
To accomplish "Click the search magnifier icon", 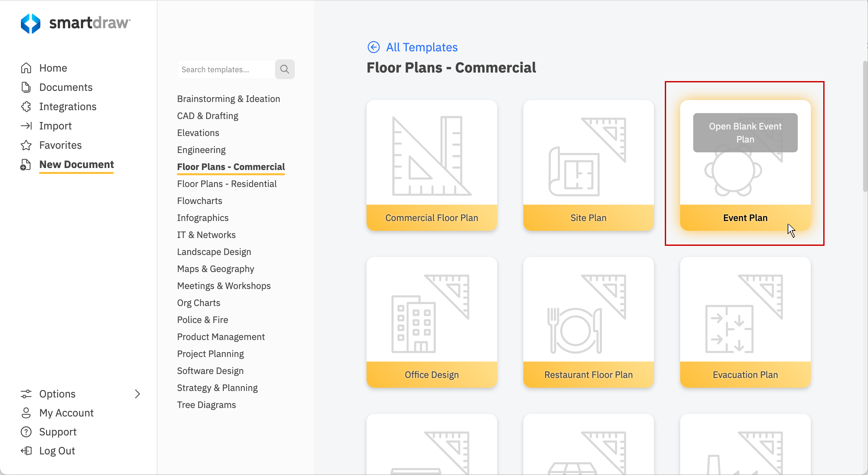I will [x=285, y=69].
